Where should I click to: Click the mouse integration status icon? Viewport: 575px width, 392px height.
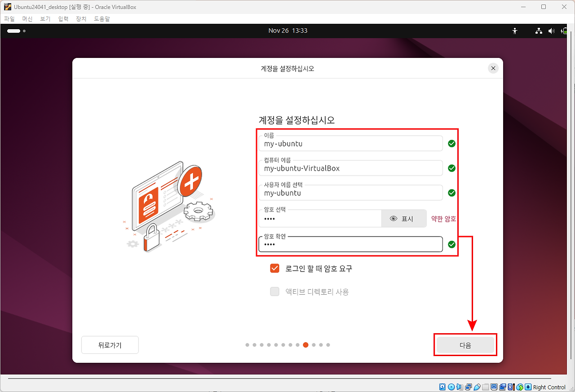(x=520, y=387)
